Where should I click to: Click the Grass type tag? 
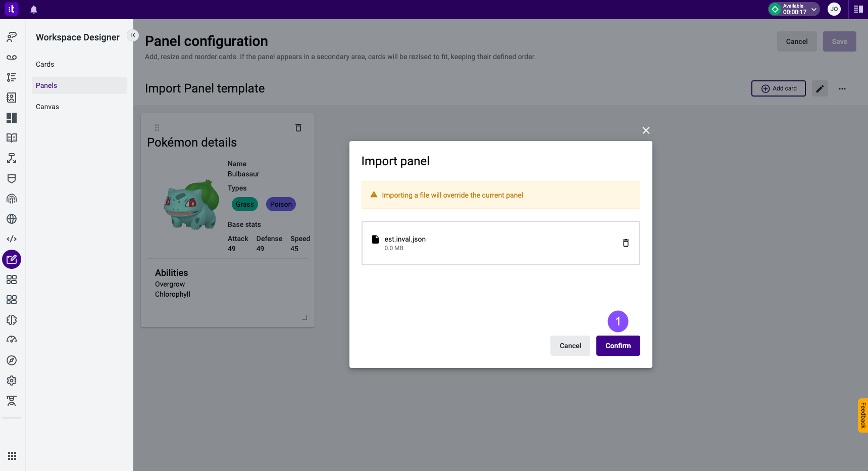pyautogui.click(x=245, y=204)
